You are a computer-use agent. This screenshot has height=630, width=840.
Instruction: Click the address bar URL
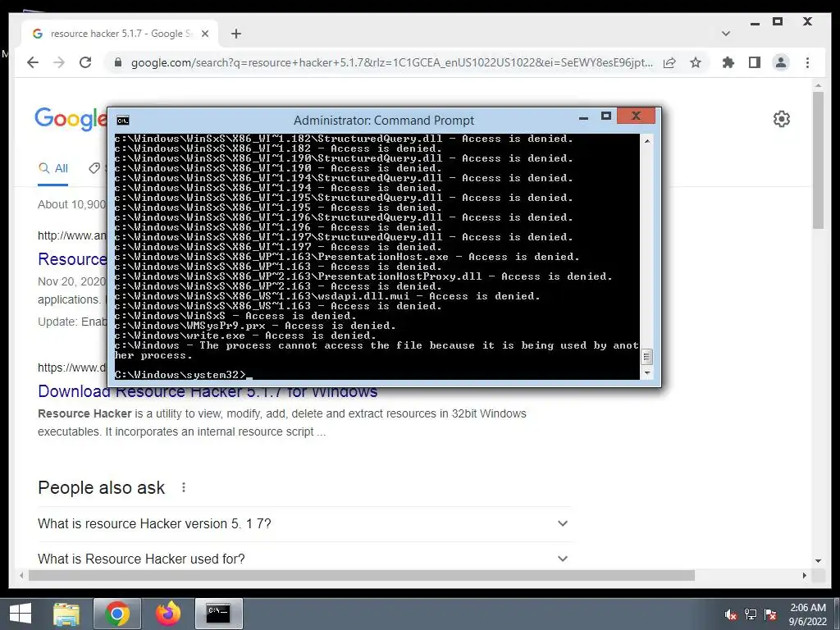(391, 62)
